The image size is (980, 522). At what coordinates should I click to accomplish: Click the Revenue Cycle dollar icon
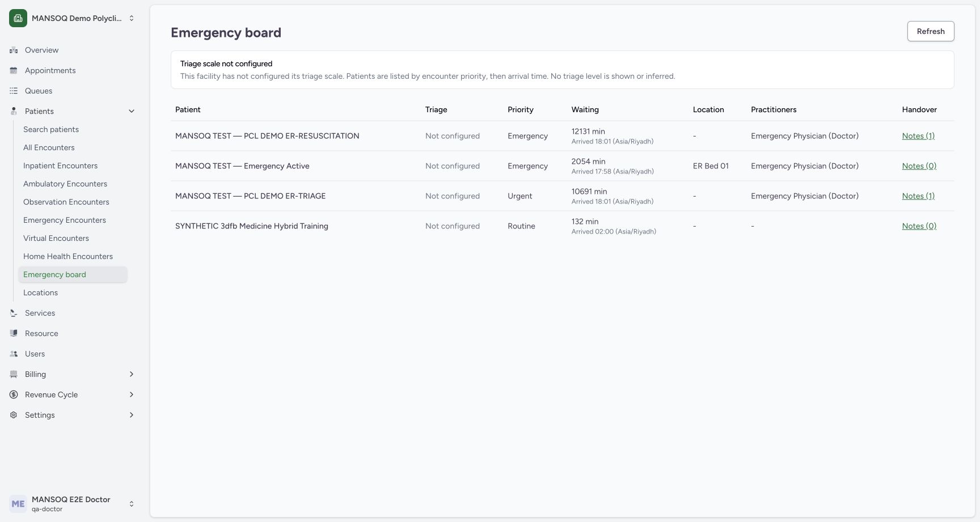click(x=14, y=394)
